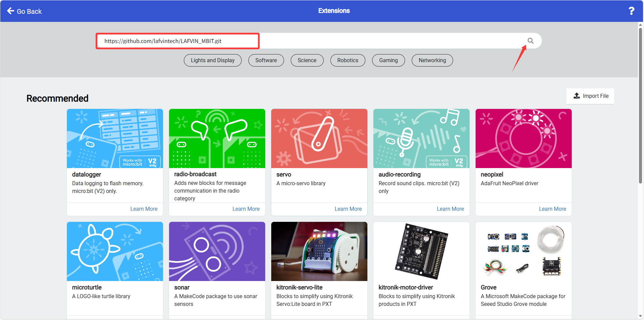This screenshot has height=320, width=644.
Task: Click the magnifier search icon
Action: [x=530, y=41]
